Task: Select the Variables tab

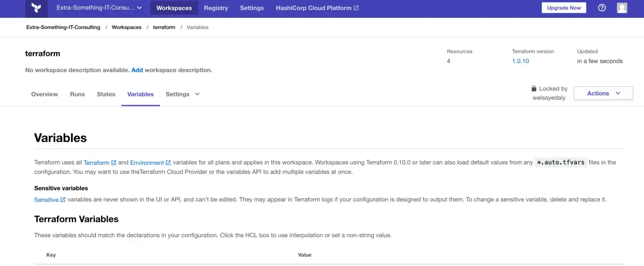Action: (x=140, y=94)
